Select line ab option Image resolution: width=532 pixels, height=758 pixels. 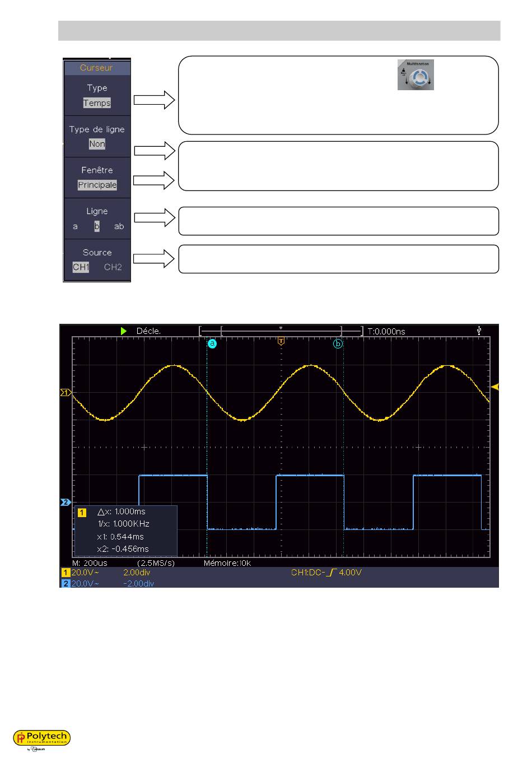click(119, 226)
